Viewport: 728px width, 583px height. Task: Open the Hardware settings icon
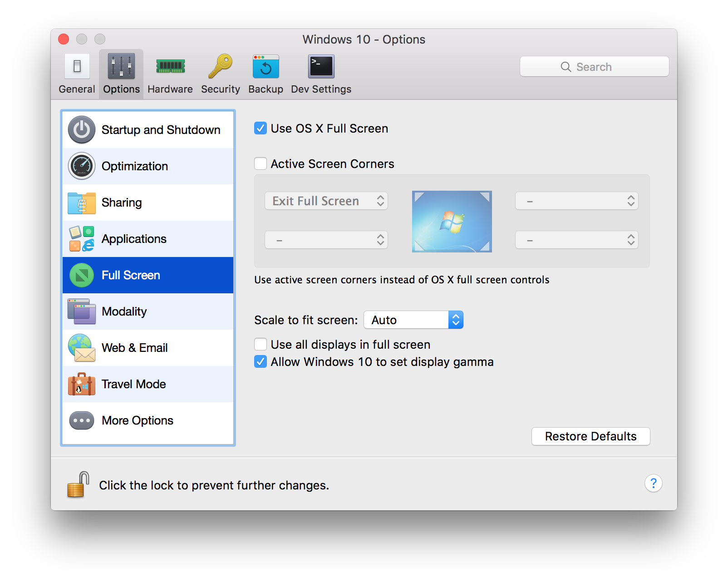click(170, 67)
